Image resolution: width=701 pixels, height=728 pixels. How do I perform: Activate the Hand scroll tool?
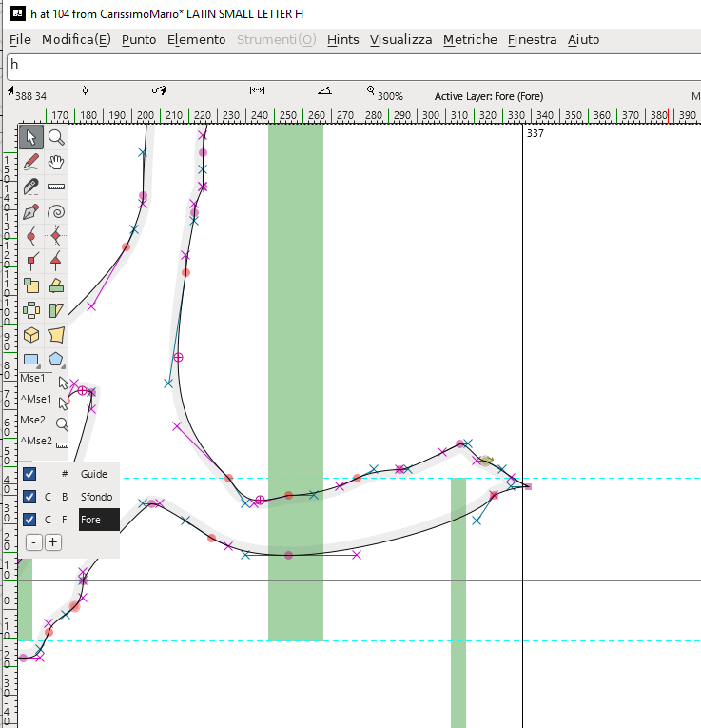tap(56, 162)
